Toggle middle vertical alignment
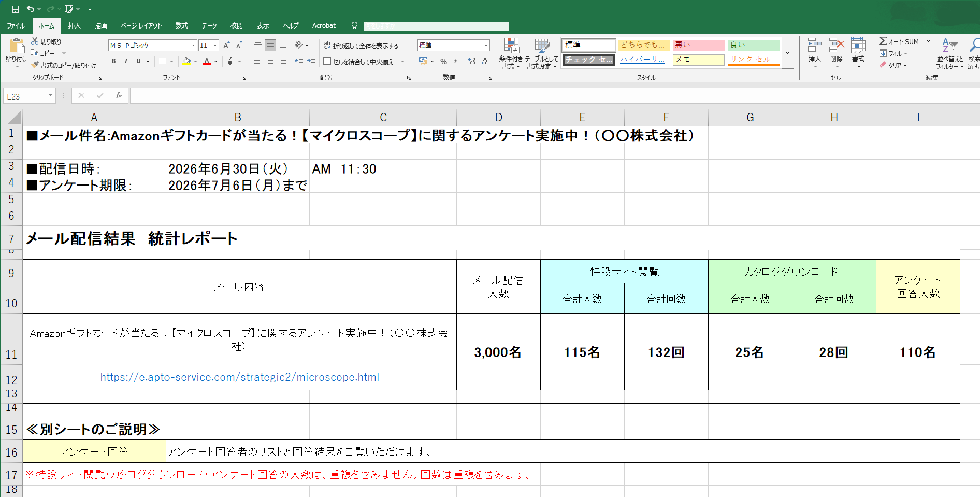This screenshot has height=497, width=980. pos(270,46)
